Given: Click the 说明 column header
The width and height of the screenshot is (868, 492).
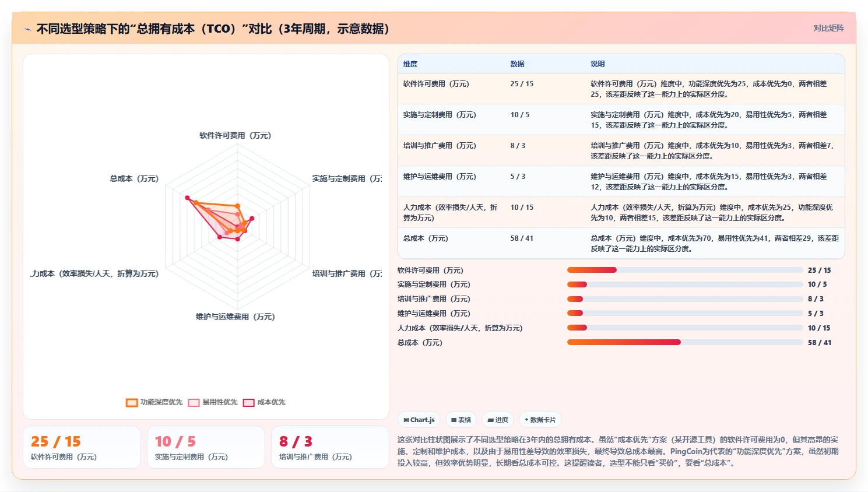Looking at the screenshot, I should click(598, 64).
